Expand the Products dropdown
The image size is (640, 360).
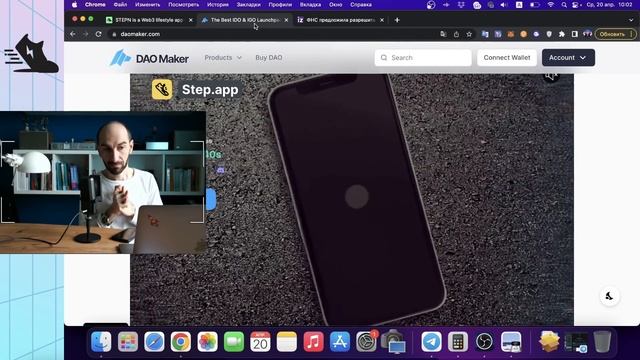click(223, 58)
